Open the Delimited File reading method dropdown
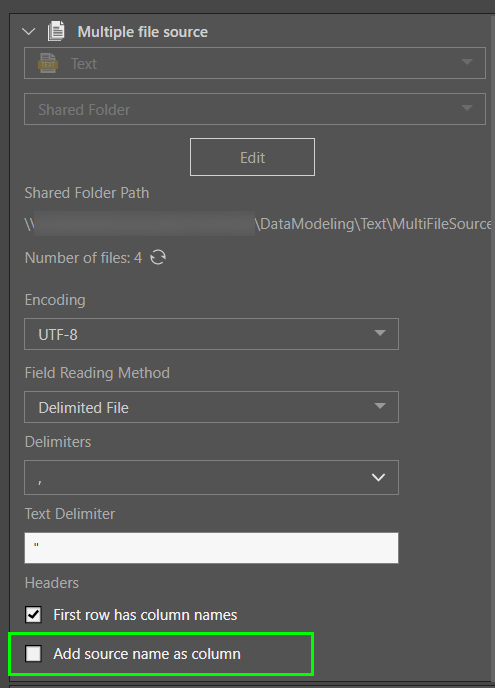 click(212, 407)
